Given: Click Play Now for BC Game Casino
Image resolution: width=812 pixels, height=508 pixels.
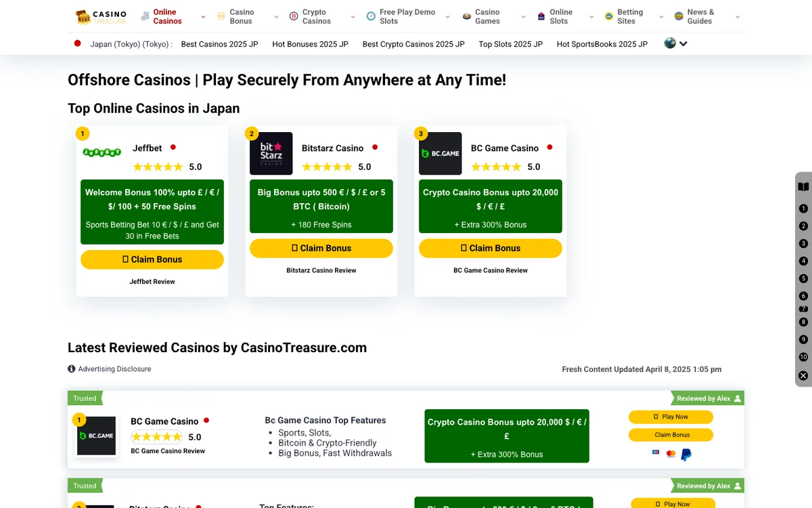Looking at the screenshot, I should tap(671, 417).
